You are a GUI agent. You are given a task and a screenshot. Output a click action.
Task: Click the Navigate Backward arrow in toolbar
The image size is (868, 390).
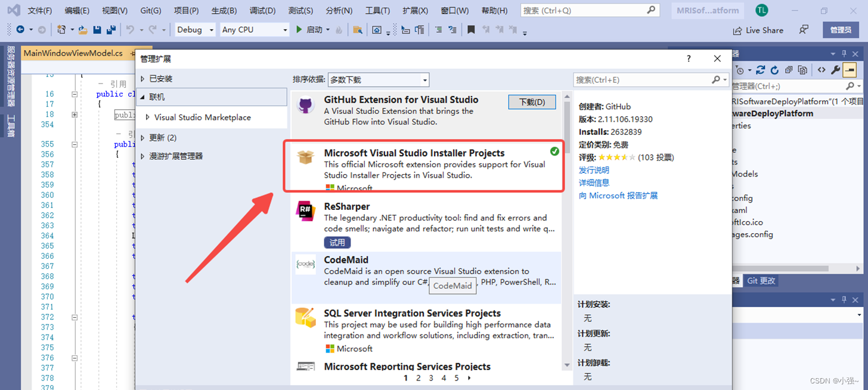20,30
